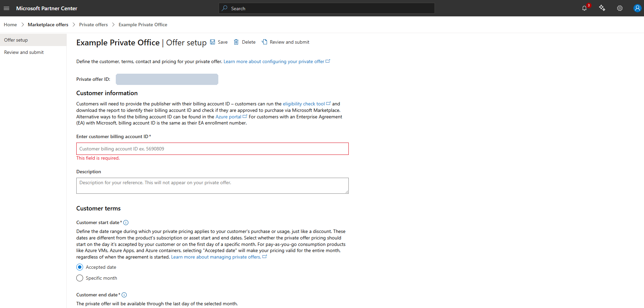Open the settings gear

tap(620, 8)
